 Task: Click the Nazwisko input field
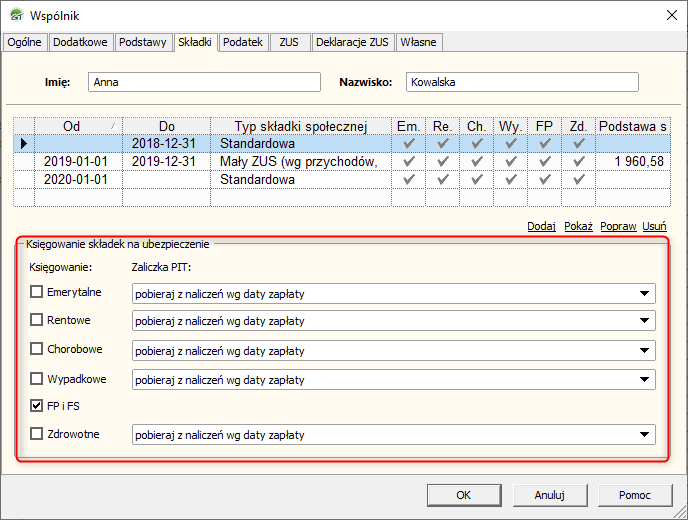click(521, 83)
